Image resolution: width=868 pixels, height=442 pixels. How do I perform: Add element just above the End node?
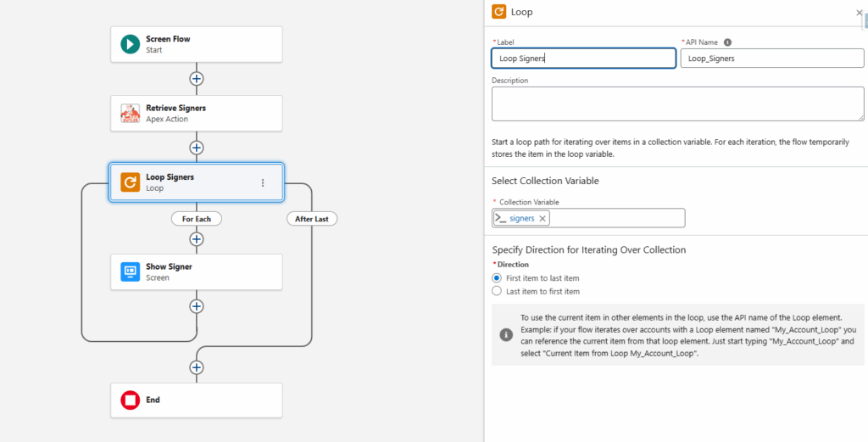coord(196,367)
